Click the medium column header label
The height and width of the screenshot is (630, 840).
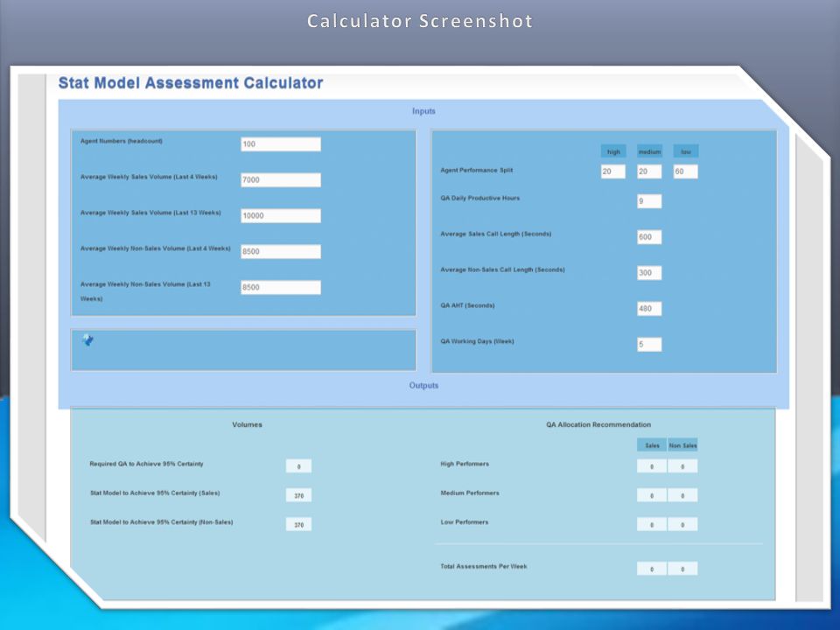coord(649,151)
